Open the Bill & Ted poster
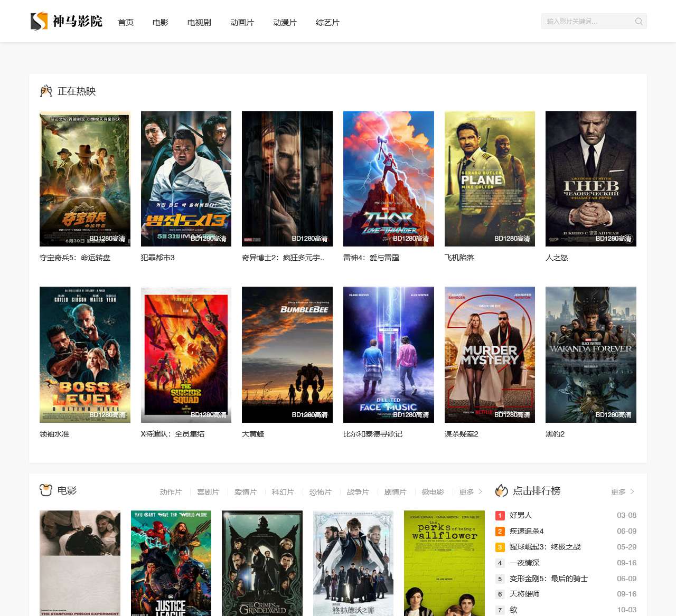Screen dimensions: 676x616 pos(389,355)
